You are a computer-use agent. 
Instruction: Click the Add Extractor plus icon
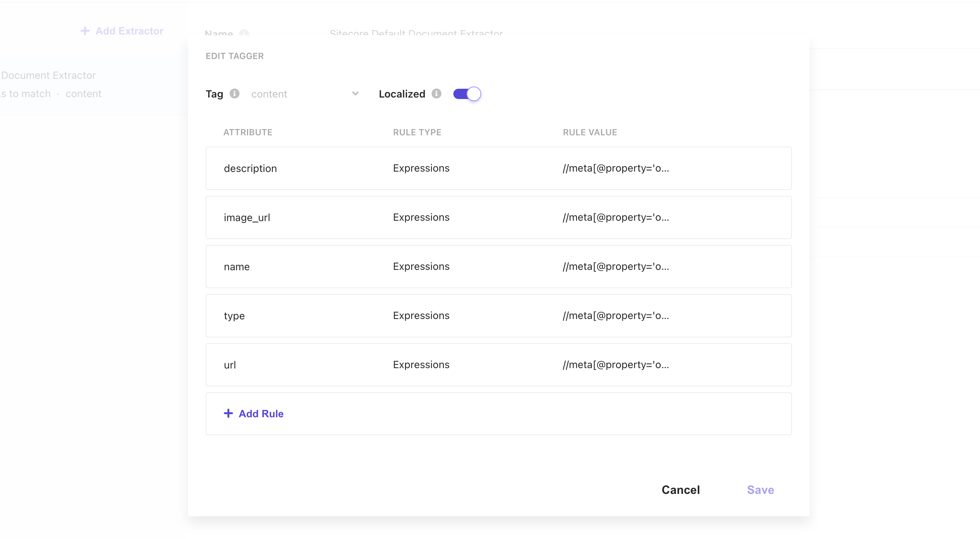click(85, 31)
